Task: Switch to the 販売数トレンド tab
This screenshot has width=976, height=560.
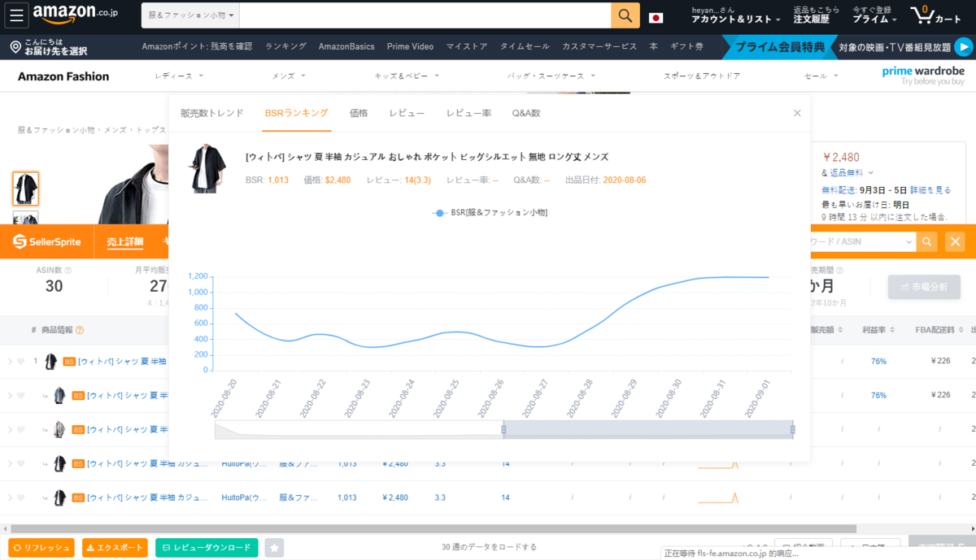Action: [211, 113]
